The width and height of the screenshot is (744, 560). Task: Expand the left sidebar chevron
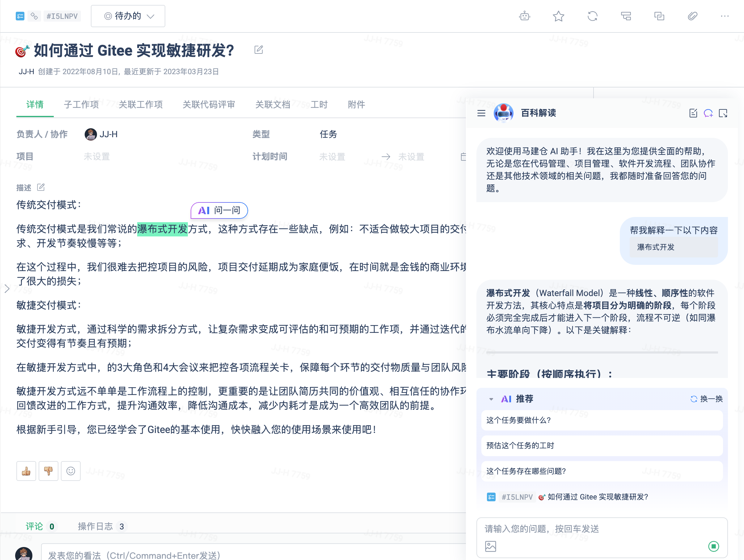pos(7,288)
